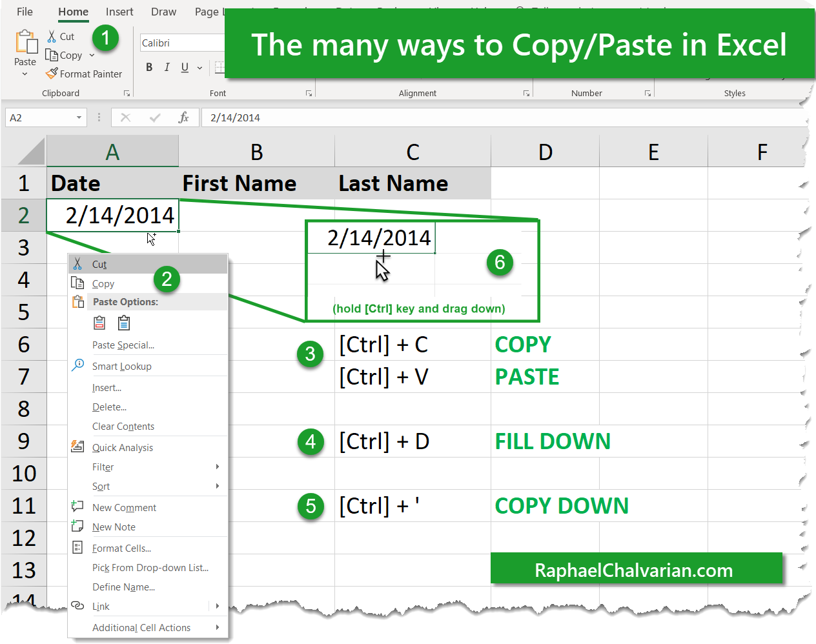Open the Calibri font name box
This screenshot has height=644, width=816.
[182, 43]
